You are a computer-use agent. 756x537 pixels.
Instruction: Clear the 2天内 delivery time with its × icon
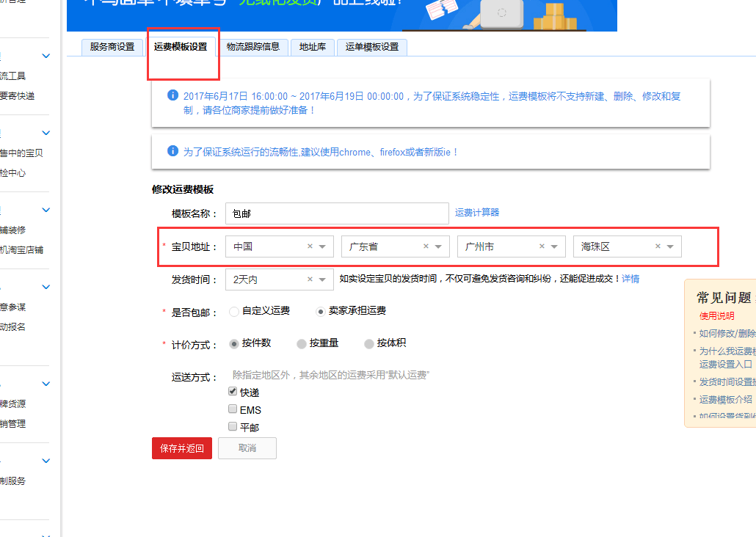310,280
